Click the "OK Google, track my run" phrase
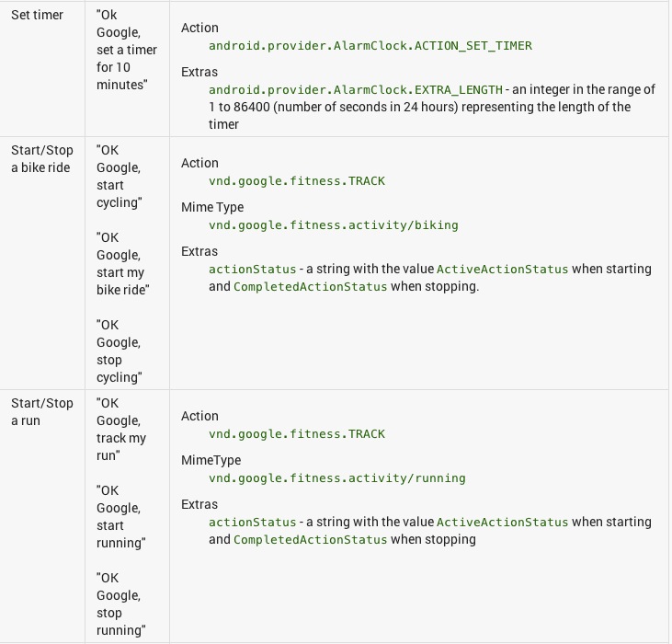672x644 pixels. click(121, 429)
